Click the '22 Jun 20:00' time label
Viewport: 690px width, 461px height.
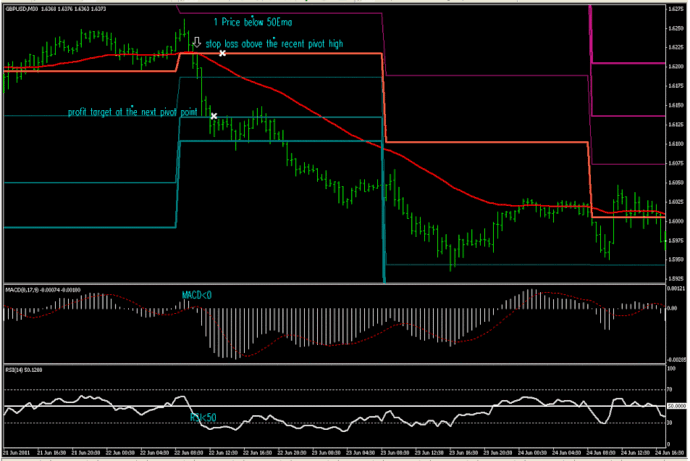pos(292,453)
